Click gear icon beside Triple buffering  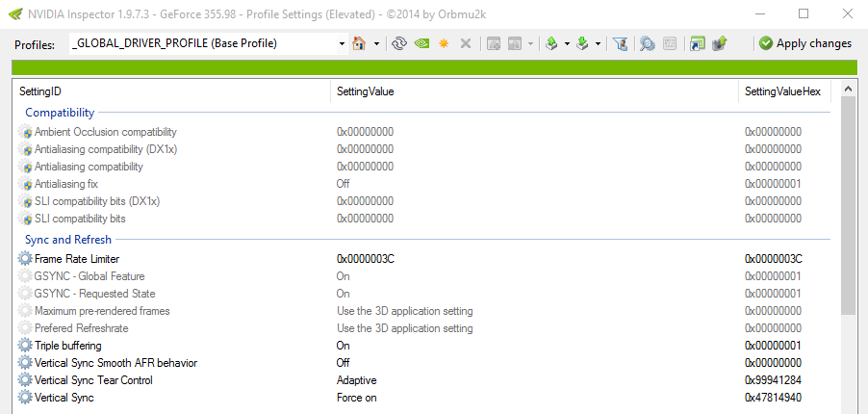point(25,346)
